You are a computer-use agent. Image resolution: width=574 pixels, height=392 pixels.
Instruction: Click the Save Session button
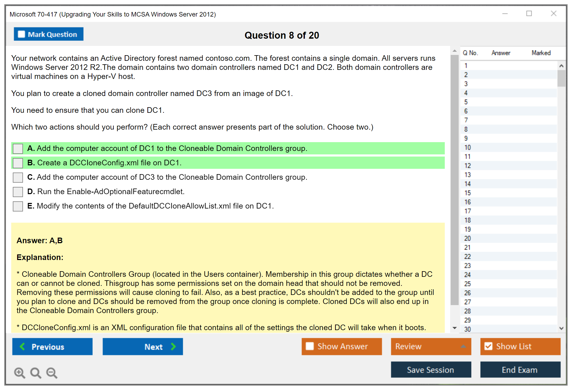[431, 370]
